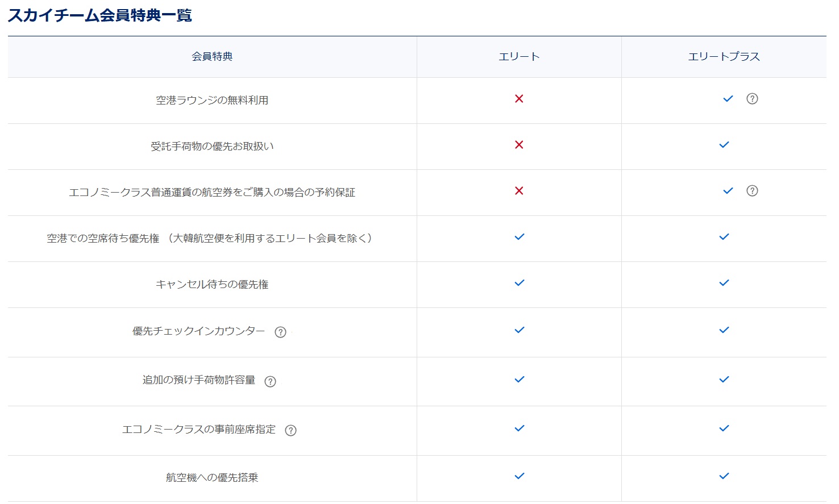Click the 航空機への優先搭乗 row label
Image resolution: width=839 pixels, height=504 pixels.
click(x=212, y=478)
